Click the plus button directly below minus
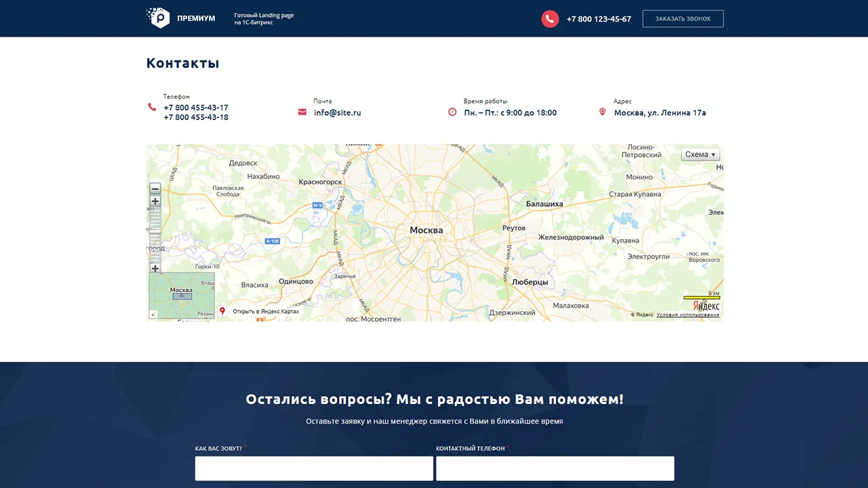Image resolution: width=868 pixels, height=488 pixels. (155, 201)
